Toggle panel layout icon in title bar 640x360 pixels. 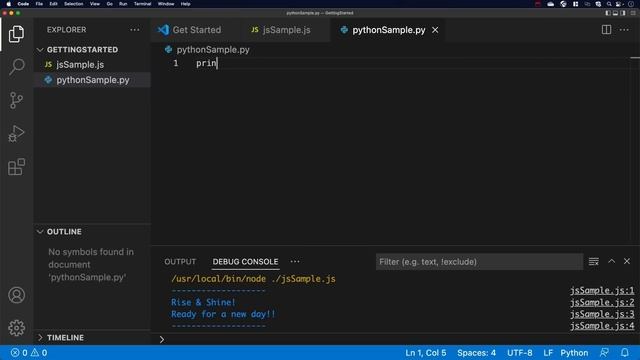[x=615, y=13]
